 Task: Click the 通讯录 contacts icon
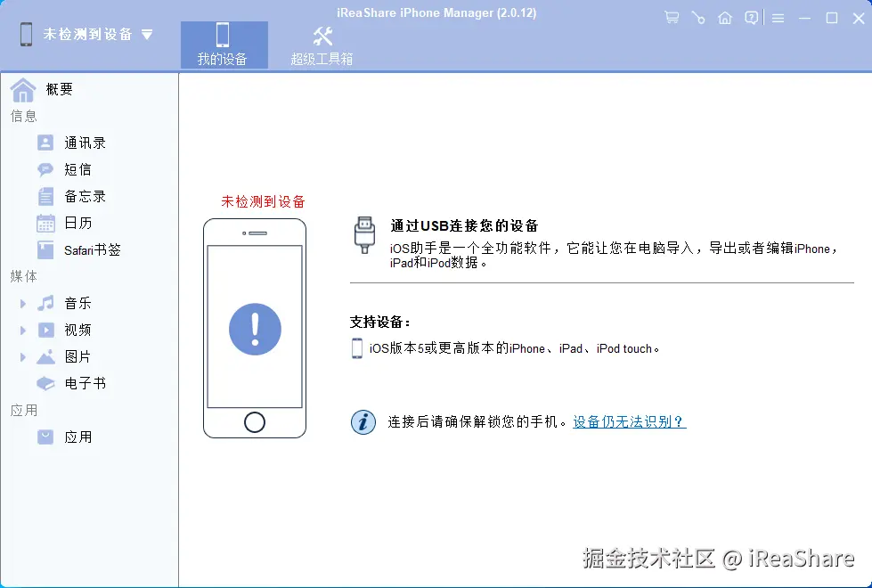45,143
